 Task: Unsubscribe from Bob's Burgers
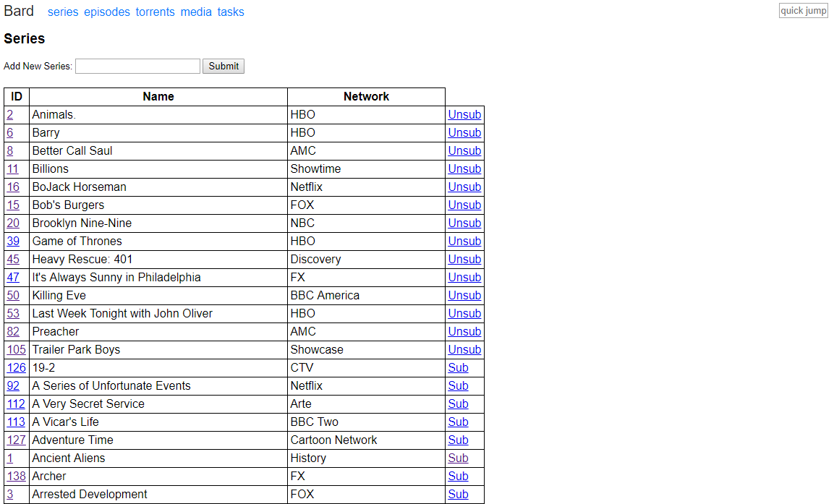(x=464, y=205)
